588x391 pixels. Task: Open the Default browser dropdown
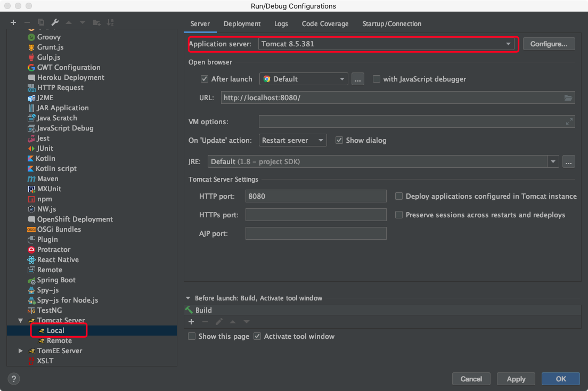pos(304,79)
